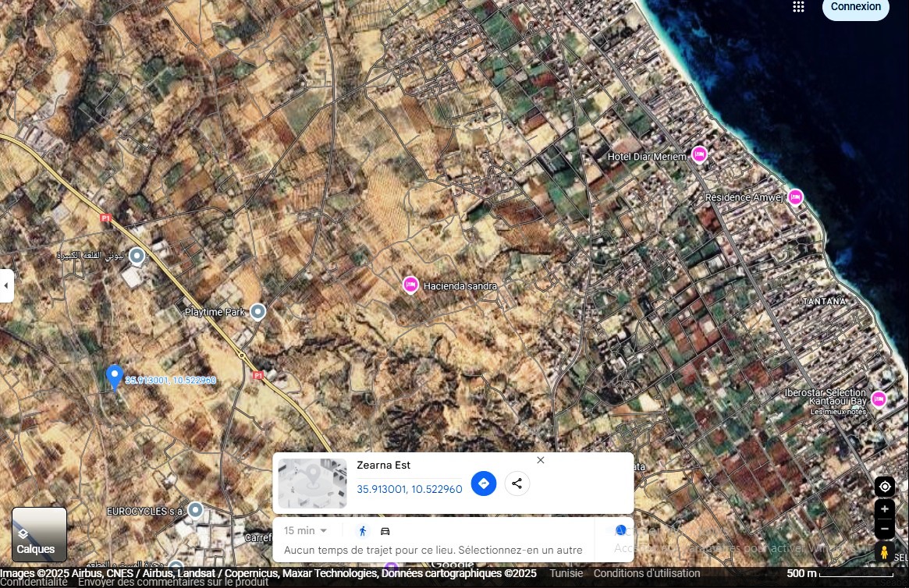
Task: Click the Zearna Est location thumbnail
Action: tap(312, 484)
